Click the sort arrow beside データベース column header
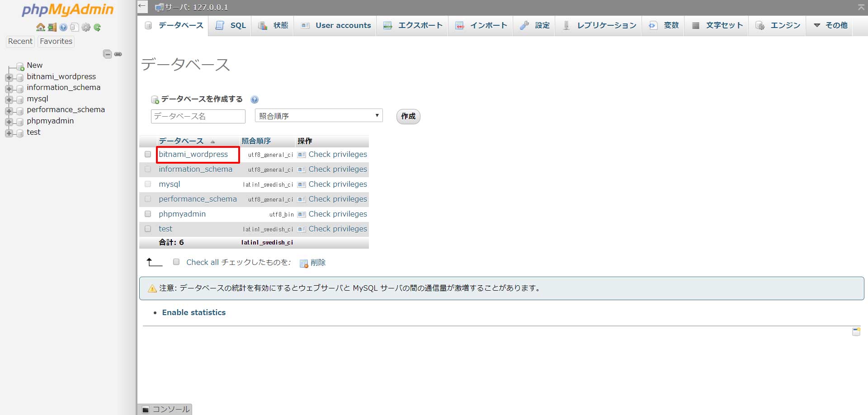This screenshot has width=868, height=415. click(x=212, y=142)
